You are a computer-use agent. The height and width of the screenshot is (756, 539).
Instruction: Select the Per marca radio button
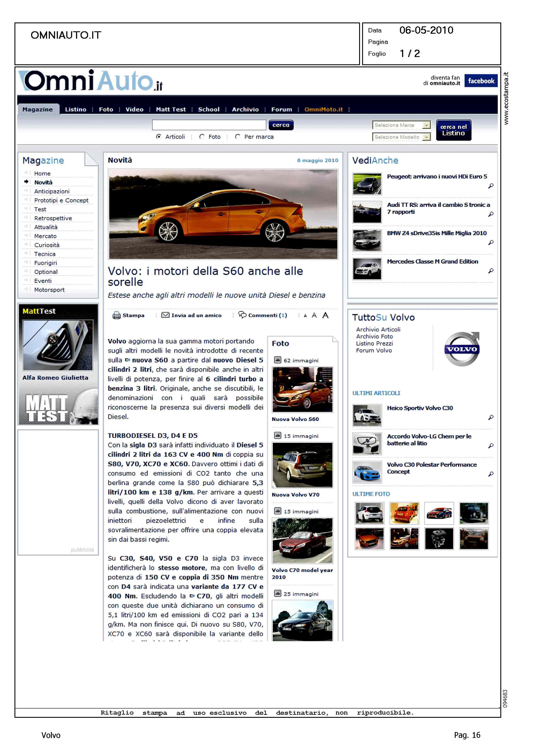(x=238, y=137)
